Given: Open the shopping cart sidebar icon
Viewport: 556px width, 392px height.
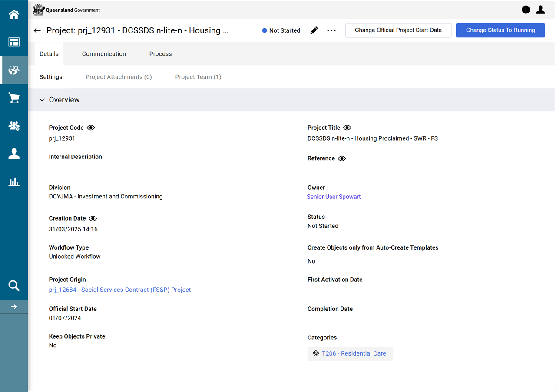Looking at the screenshot, I should (x=14, y=98).
